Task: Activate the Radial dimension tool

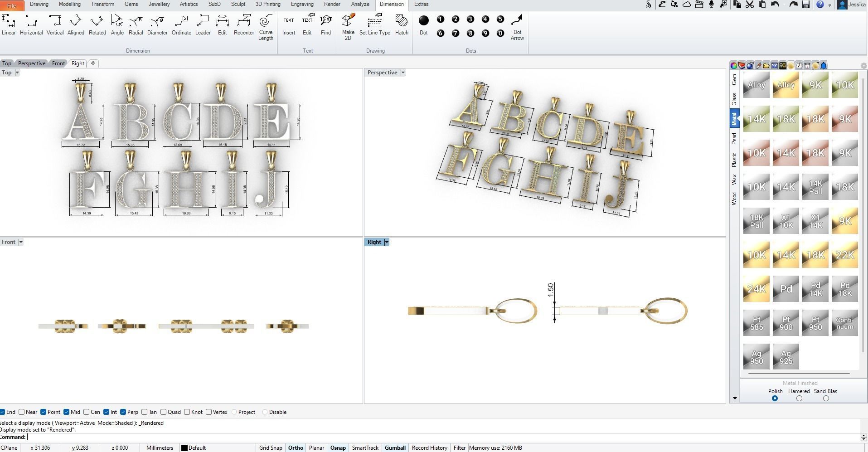Action: tap(136, 25)
